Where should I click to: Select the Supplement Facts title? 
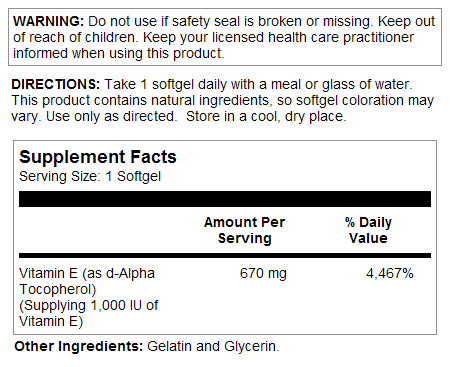[98, 156]
